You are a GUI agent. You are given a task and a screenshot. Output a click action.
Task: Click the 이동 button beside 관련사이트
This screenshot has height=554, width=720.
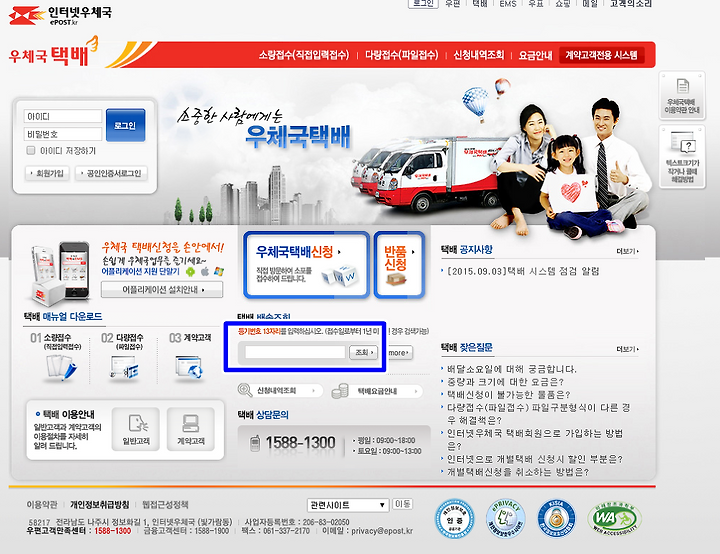click(x=402, y=504)
